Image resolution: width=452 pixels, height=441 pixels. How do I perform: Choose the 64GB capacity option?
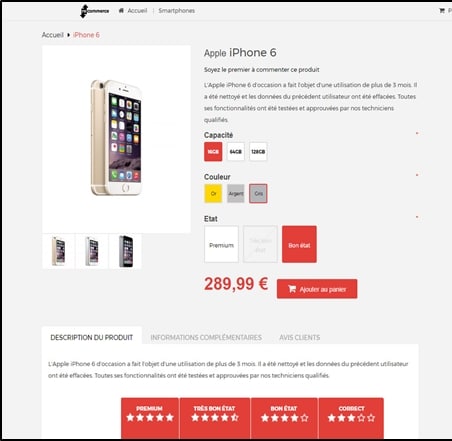236,152
